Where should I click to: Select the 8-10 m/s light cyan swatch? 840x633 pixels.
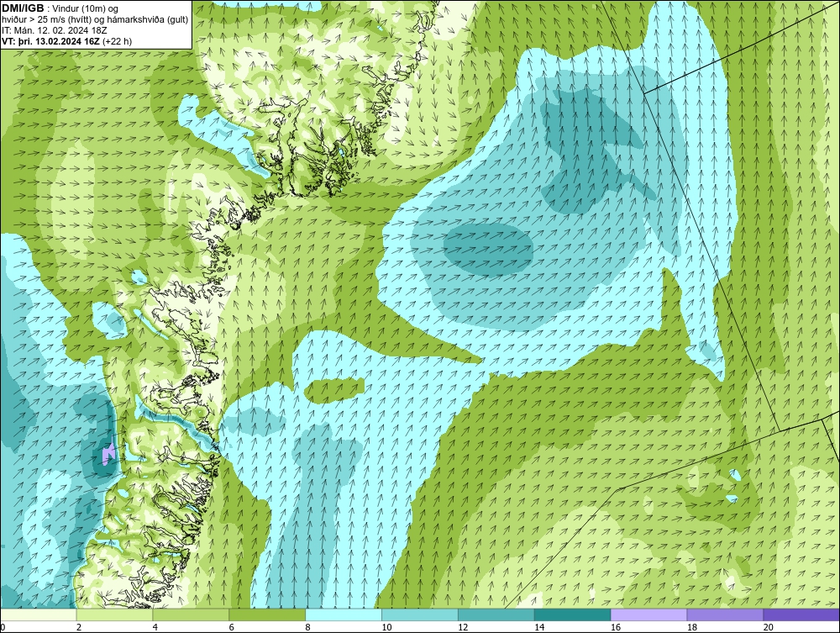click(344, 615)
